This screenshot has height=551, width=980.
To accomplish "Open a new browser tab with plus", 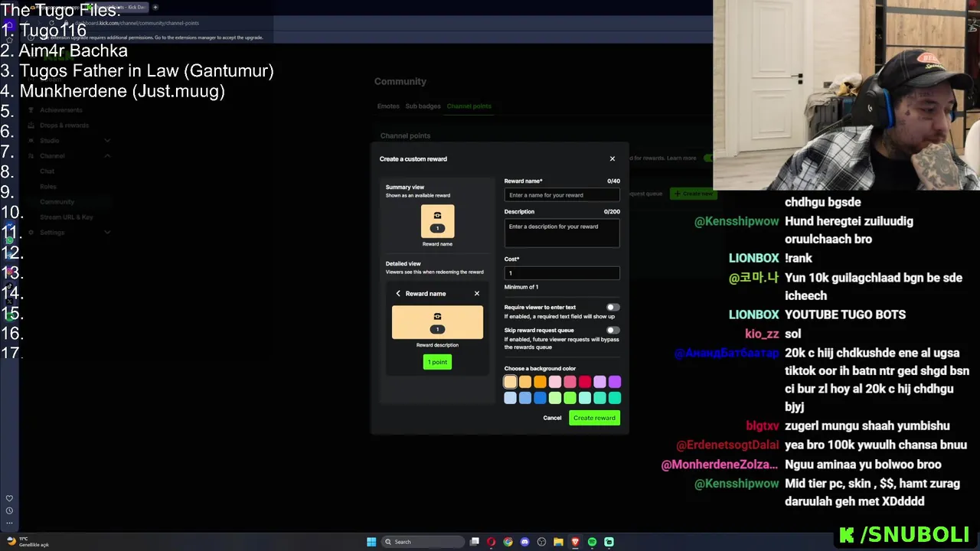I will tap(155, 7).
